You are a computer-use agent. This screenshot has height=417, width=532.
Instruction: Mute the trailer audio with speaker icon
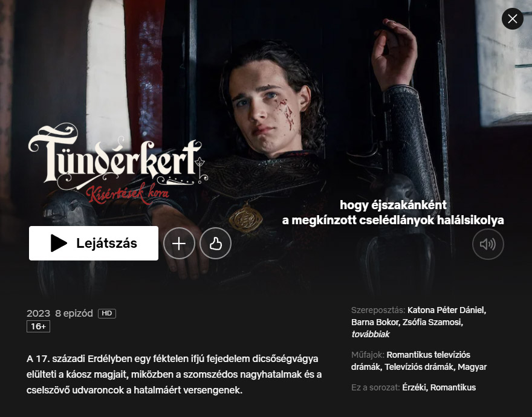488,244
